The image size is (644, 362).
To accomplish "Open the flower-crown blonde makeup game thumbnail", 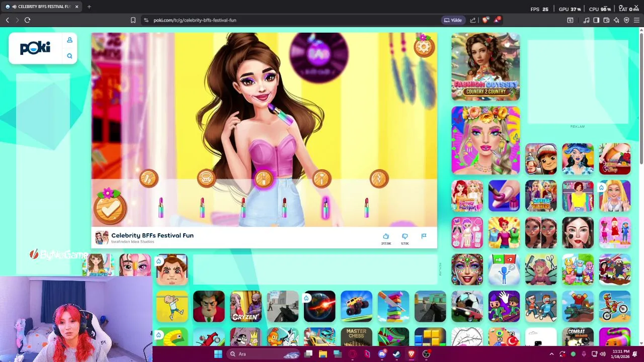I will (486, 140).
